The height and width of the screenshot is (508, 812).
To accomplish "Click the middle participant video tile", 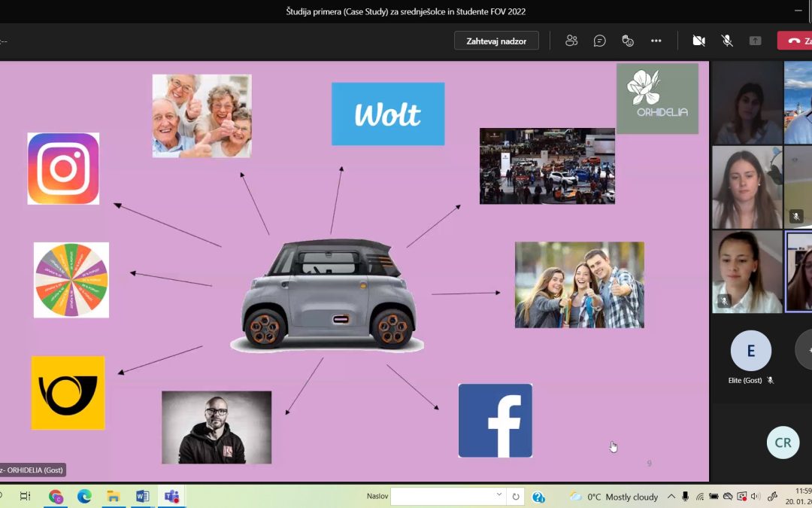I will pos(747,187).
